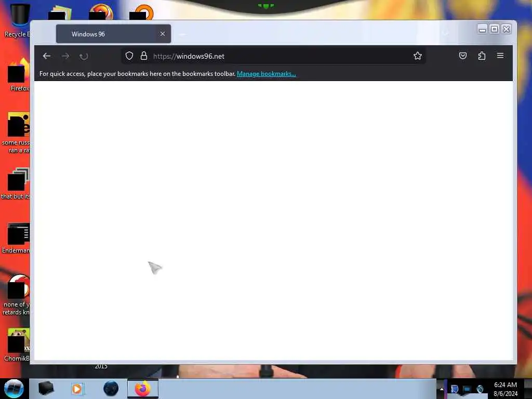The height and width of the screenshot is (399, 532).
Task: Select the Windows 96 browser tab
Action: click(x=113, y=34)
